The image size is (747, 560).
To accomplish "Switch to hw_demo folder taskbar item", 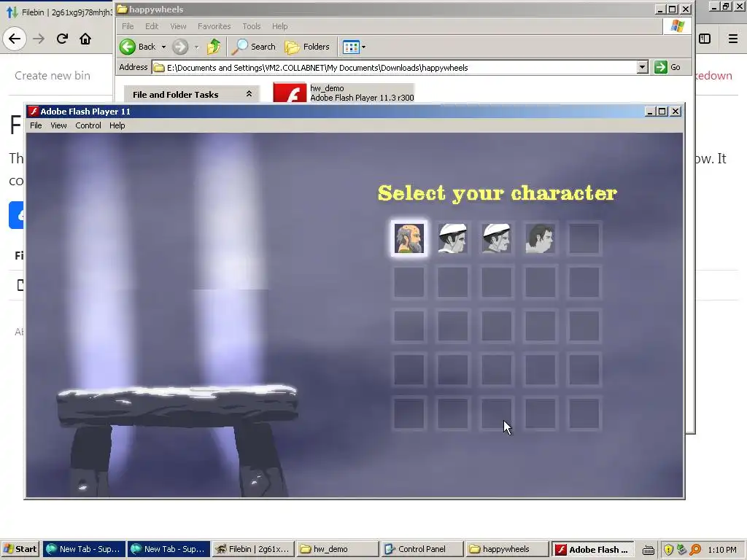I will click(x=337, y=549).
